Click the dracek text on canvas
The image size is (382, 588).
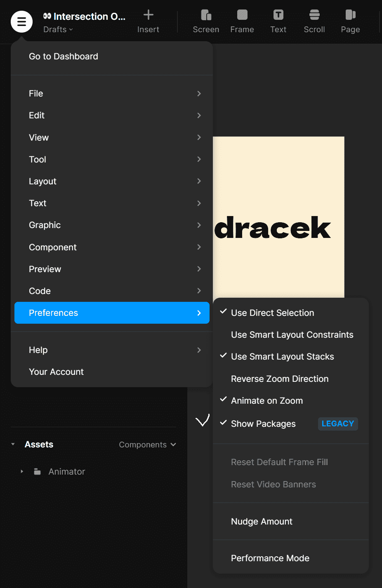(273, 227)
